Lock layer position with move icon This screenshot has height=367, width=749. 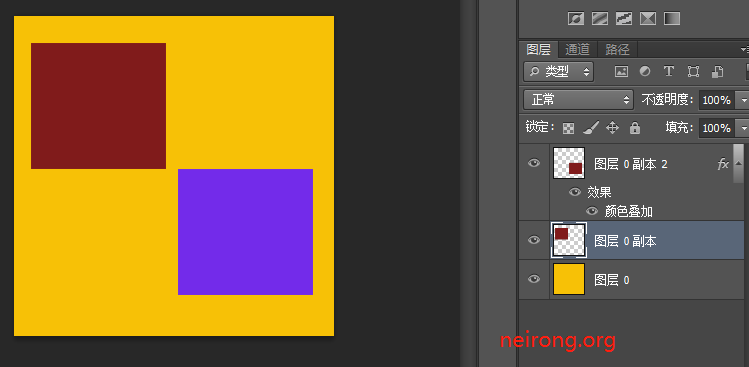click(612, 128)
